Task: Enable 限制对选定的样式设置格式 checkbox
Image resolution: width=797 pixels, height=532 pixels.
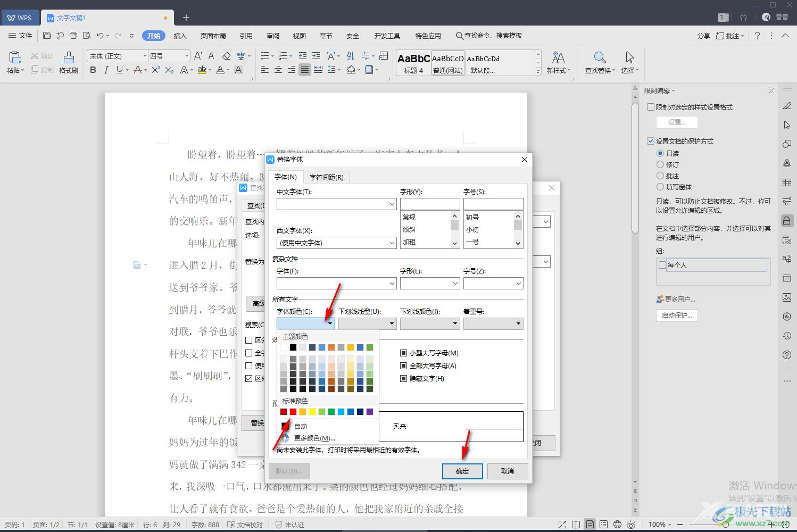Action: coord(650,107)
